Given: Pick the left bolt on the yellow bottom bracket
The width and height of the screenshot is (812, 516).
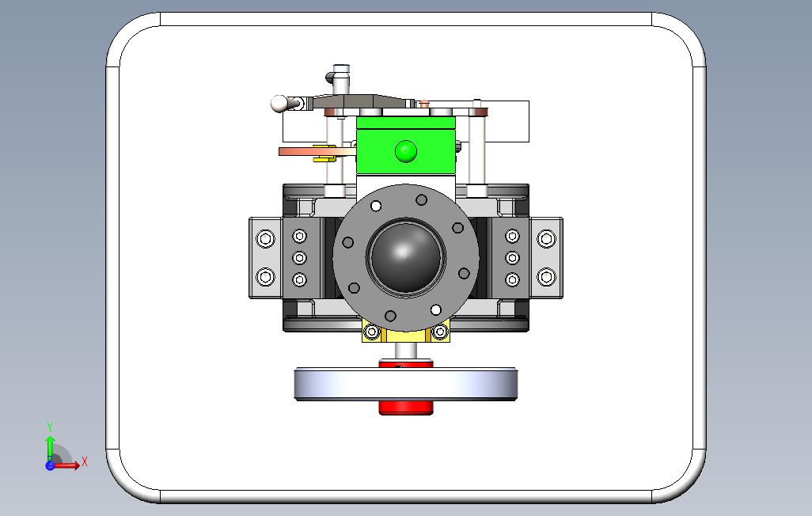Looking at the screenshot, I should click(371, 332).
